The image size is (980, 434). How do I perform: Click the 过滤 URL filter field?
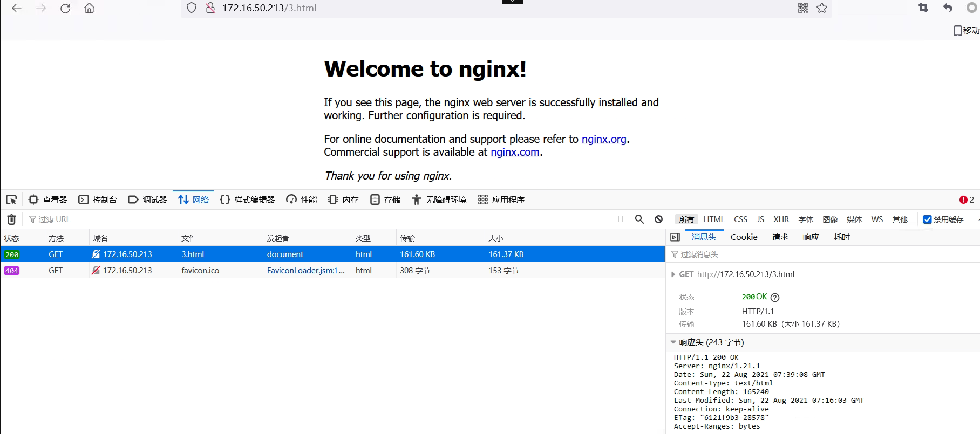(318, 219)
